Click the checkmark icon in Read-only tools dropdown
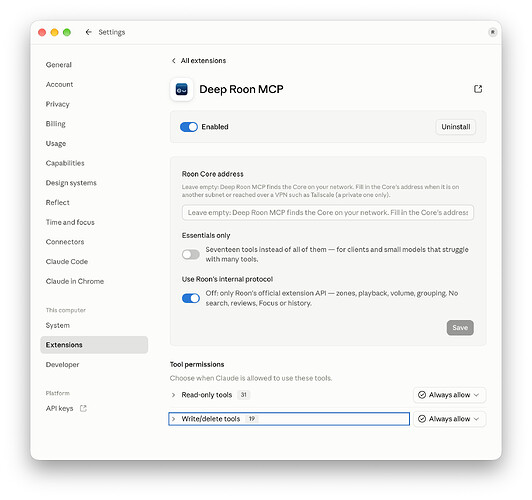Screen dimensions: 532x500 422,395
